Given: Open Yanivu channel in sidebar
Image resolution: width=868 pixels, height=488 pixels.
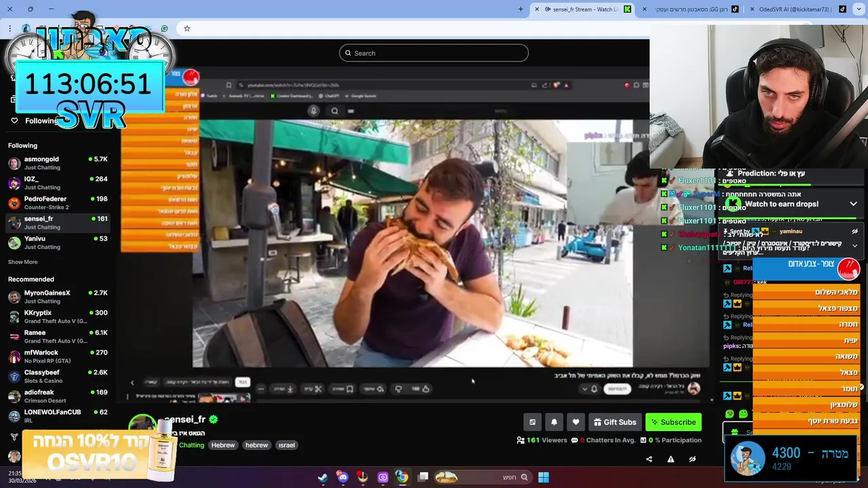Looking at the screenshot, I should pyautogui.click(x=58, y=243).
